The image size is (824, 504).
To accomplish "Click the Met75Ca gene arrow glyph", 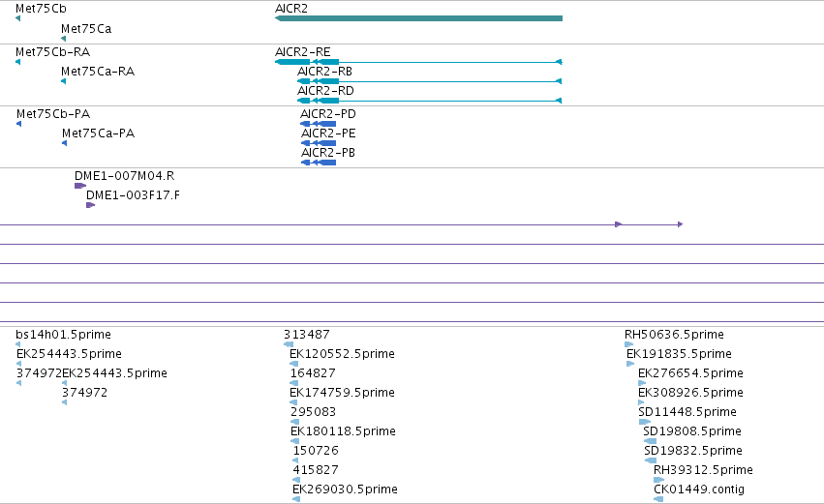I will coord(64,39).
